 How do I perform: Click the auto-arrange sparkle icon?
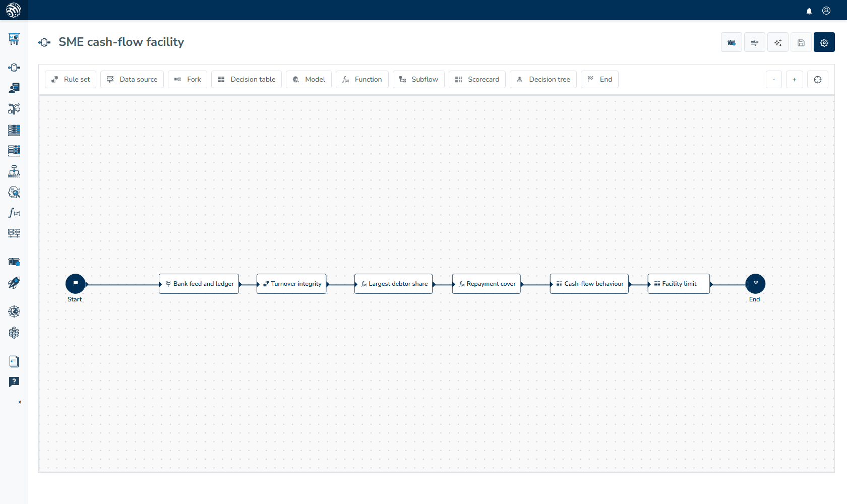click(778, 42)
